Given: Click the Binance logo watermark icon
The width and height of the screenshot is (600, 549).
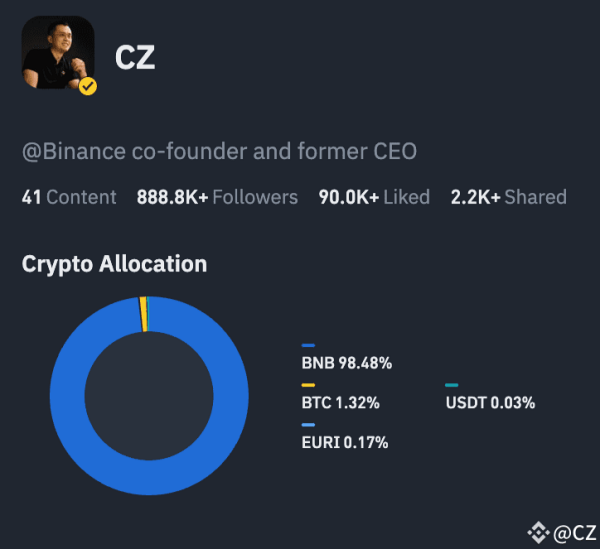Looking at the screenshot, I should coord(538,532).
